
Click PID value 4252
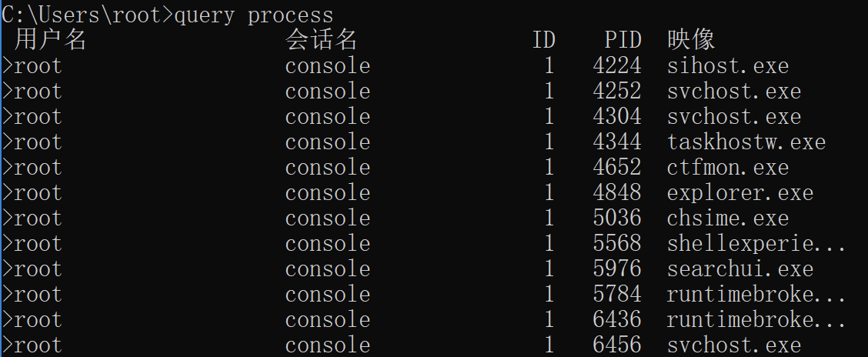click(616, 92)
